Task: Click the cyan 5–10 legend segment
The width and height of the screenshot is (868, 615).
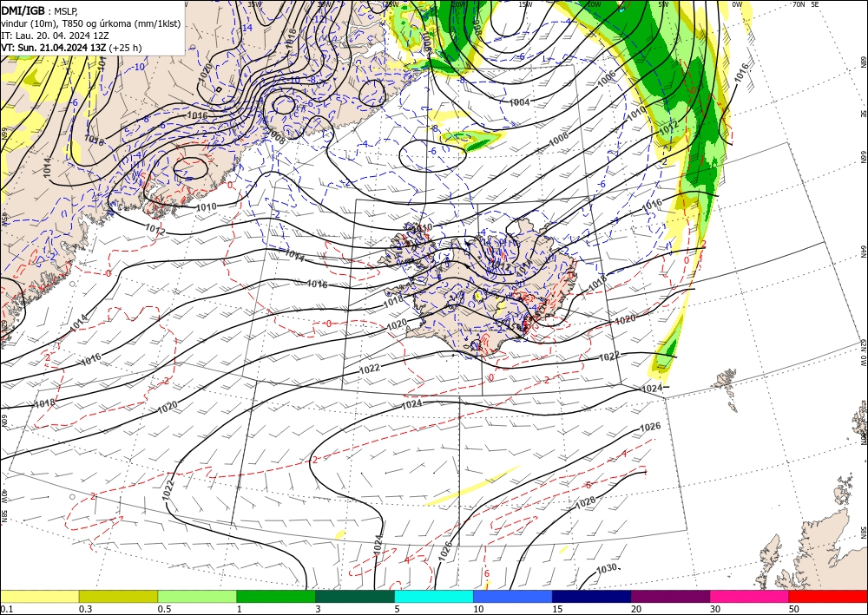Action: pyautogui.click(x=434, y=596)
